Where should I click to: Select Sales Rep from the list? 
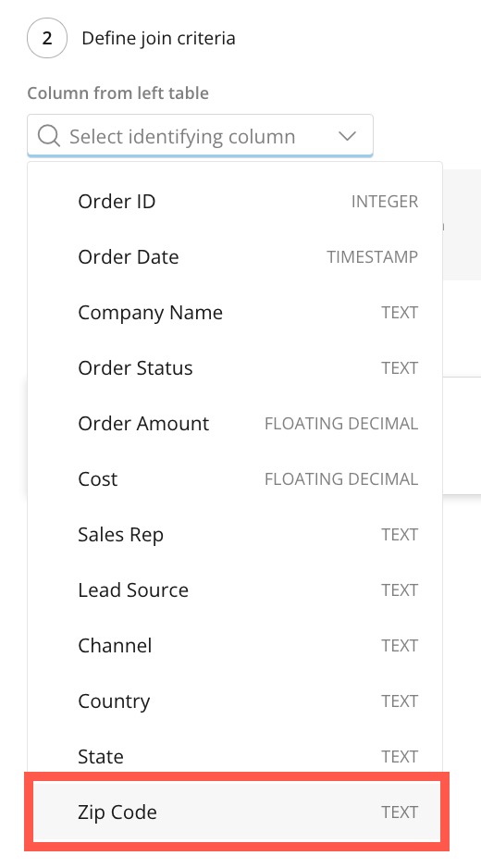coord(235,535)
